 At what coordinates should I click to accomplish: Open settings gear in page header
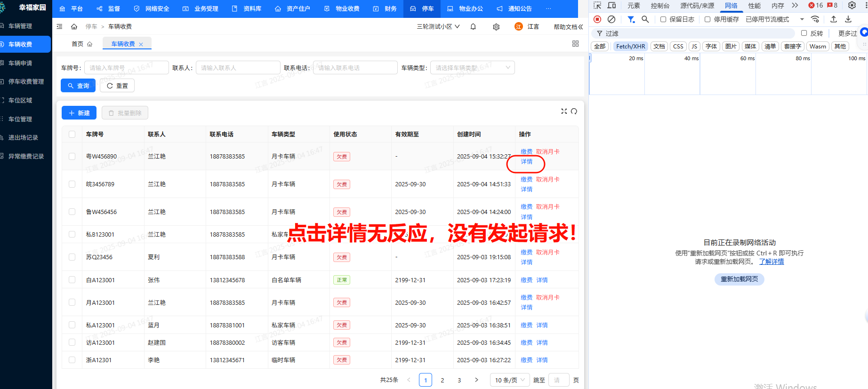496,27
